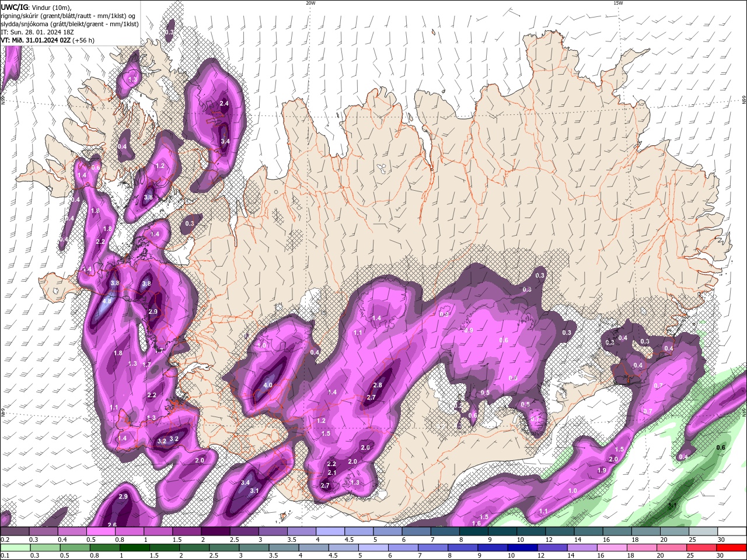The width and height of the screenshot is (747, 560).
Task: Click the 20W longitude label
Action: (310, 3)
